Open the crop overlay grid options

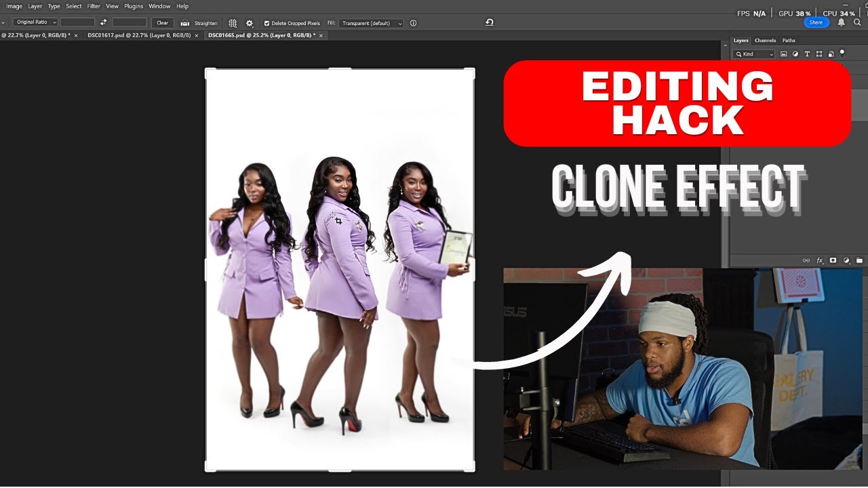[x=233, y=23]
